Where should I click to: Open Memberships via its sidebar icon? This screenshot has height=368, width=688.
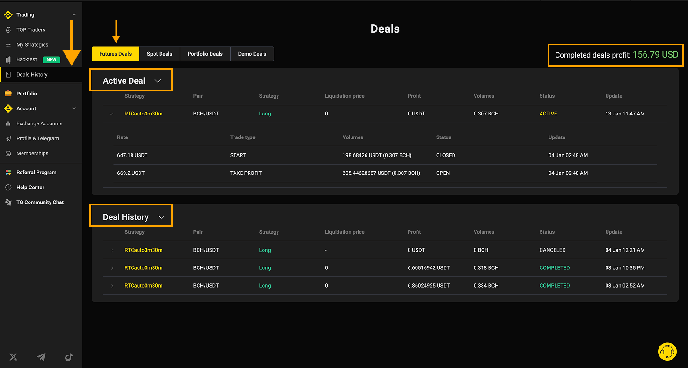pos(8,154)
